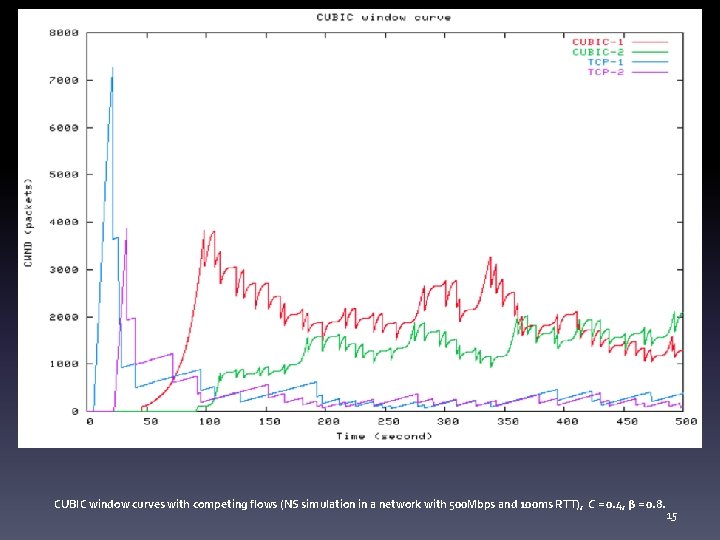Click the purple TCP-2 peak near 4000 packets
This screenshot has height=540, width=720.
[126, 230]
